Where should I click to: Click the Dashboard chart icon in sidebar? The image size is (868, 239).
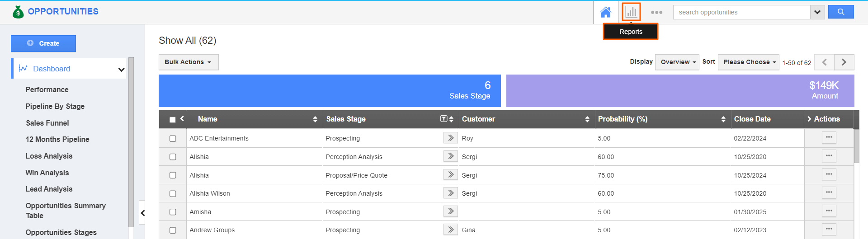click(x=23, y=68)
